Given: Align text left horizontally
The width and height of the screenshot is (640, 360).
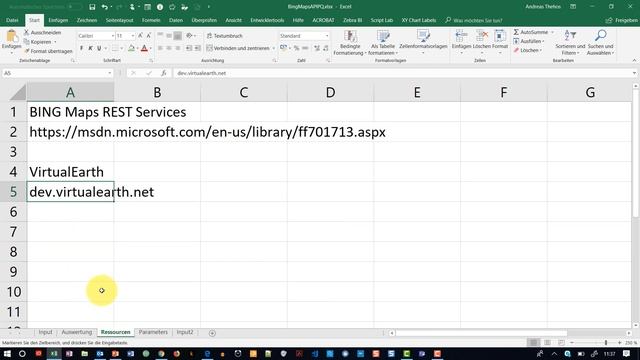Looking at the screenshot, I should (160, 48).
